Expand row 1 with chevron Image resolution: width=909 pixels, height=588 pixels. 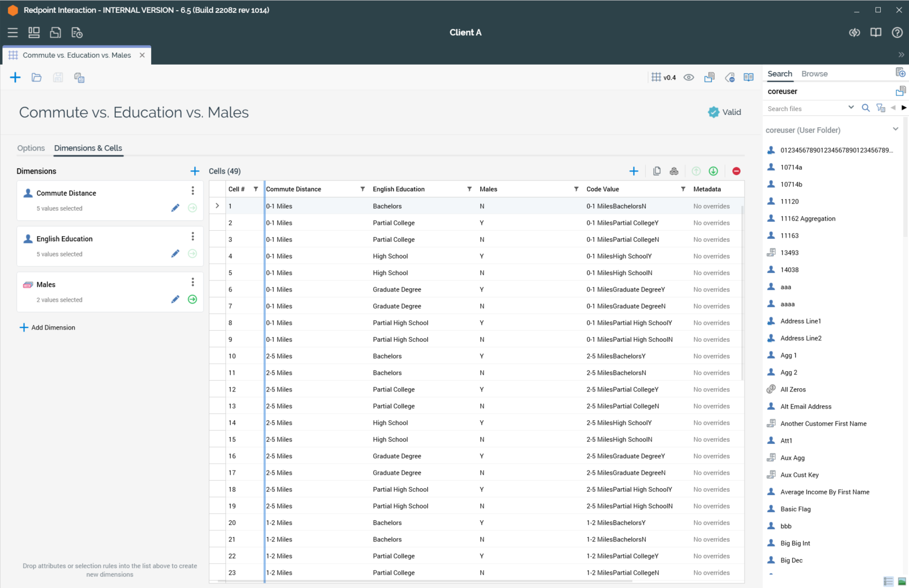click(x=217, y=206)
